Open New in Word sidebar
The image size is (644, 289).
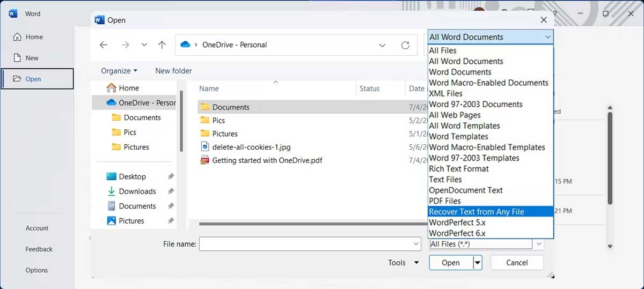pos(32,58)
